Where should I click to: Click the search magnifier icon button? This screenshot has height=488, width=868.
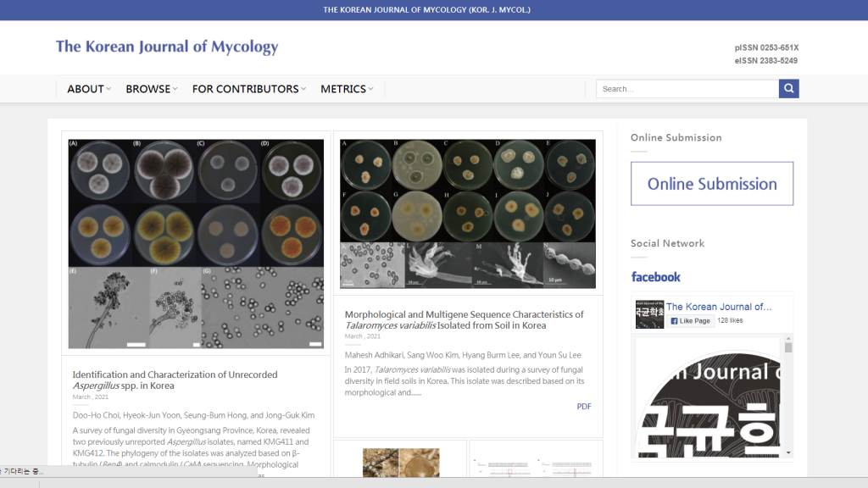(788, 88)
